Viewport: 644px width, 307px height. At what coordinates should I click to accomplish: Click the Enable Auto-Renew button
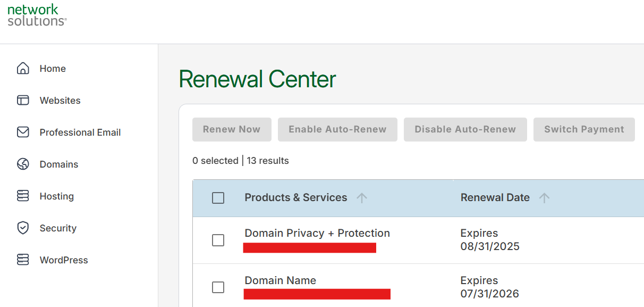[337, 129]
